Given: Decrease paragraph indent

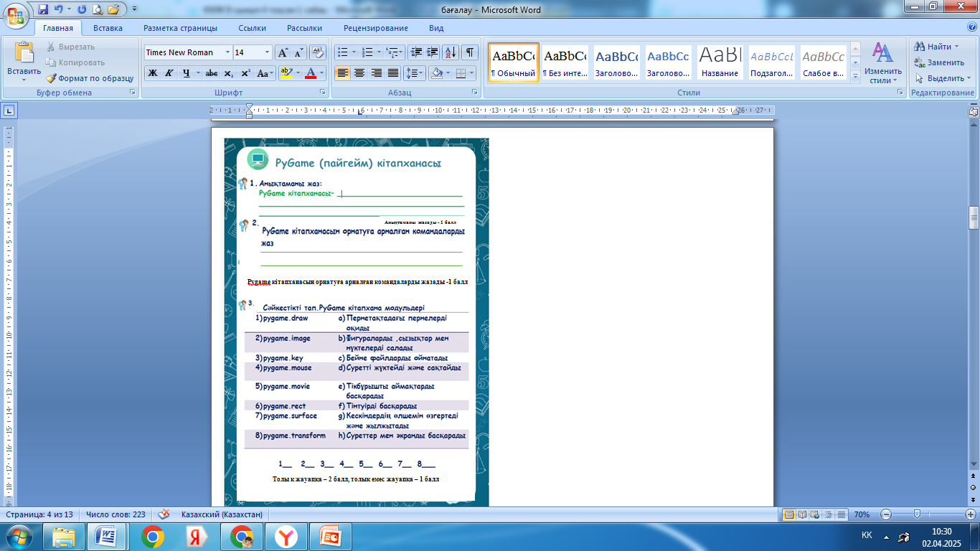Looking at the screenshot, I should 416,52.
